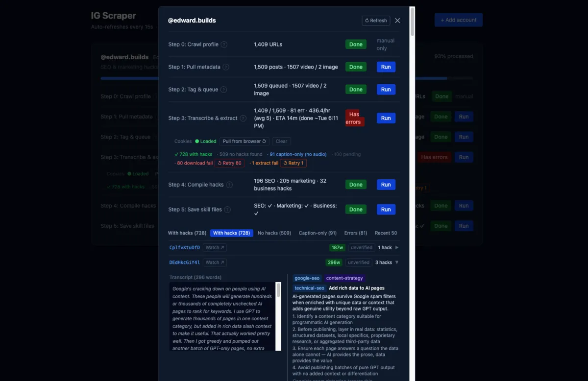Click the 93% processed progress bar

point(441,78)
